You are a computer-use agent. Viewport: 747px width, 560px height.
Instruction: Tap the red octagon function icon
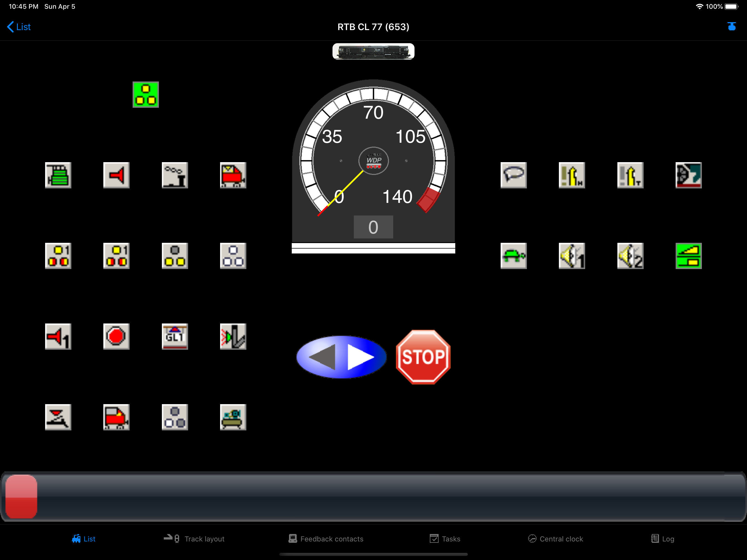(x=116, y=337)
